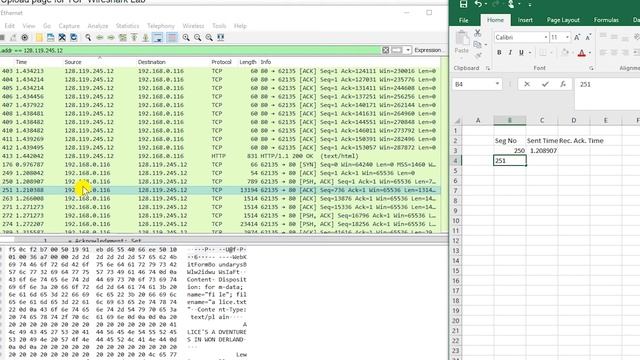This screenshot has height=360, width=640.
Task: Reset Wireshark text zoom to normal
Action: [x=209, y=38]
